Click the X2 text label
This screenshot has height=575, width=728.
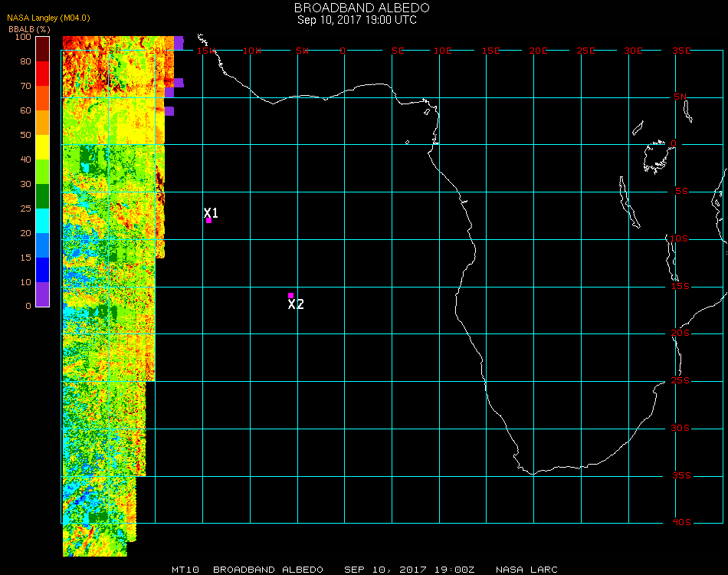click(296, 304)
